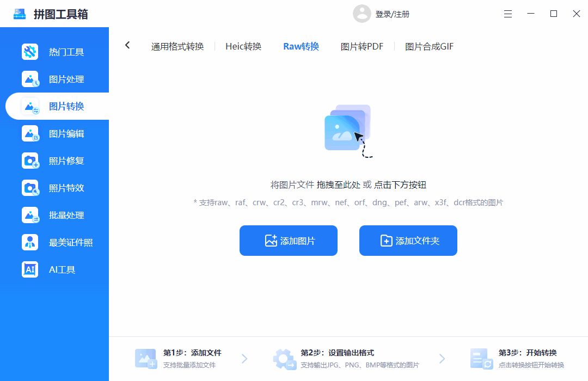Image resolution: width=588 pixels, height=381 pixels.
Task: Click the user avatar icon
Action: [362, 14]
